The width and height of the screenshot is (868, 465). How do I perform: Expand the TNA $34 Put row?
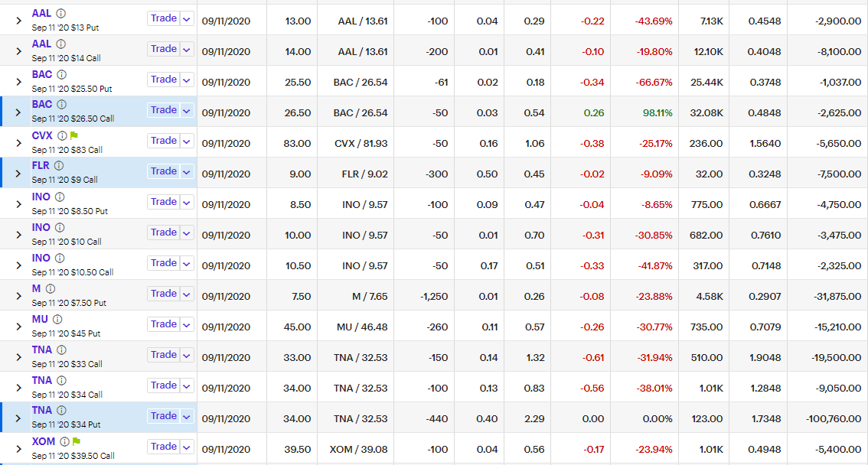(18, 418)
